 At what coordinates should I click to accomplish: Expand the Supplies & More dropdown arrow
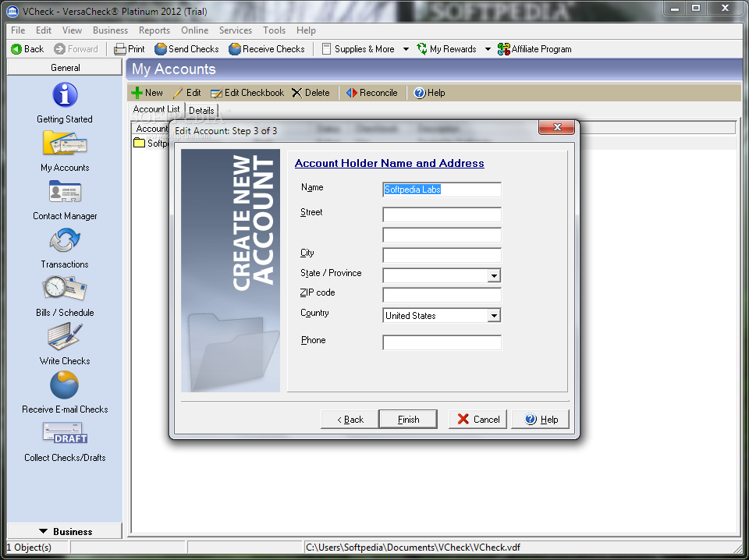406,48
